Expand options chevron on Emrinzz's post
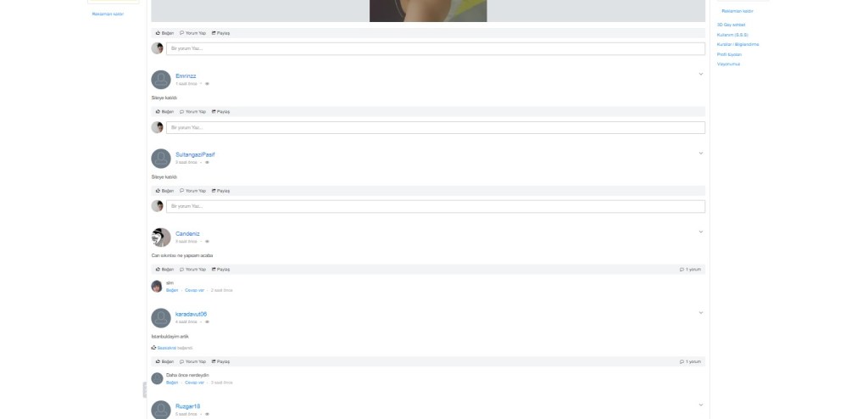Viewport: 868px width, 419px height. click(701, 74)
